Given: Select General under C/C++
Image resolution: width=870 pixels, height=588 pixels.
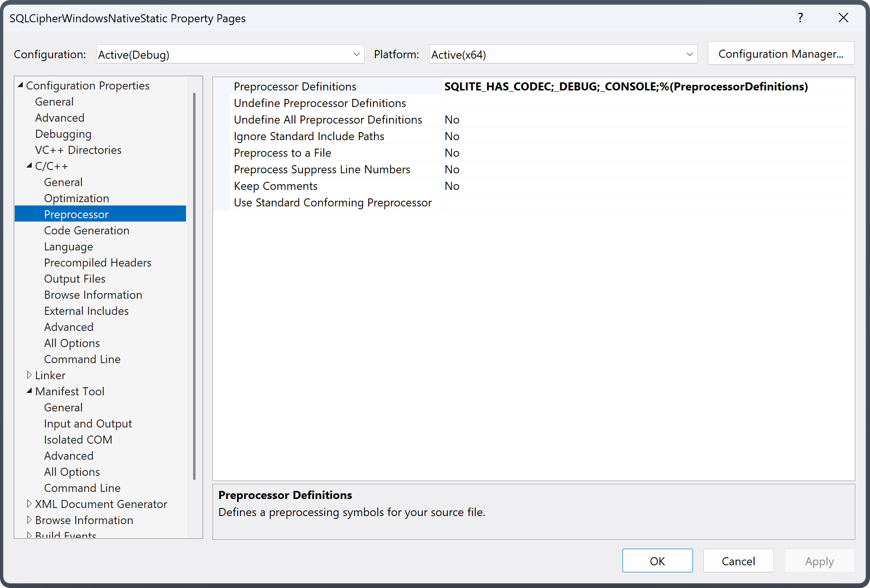Looking at the screenshot, I should [x=63, y=182].
